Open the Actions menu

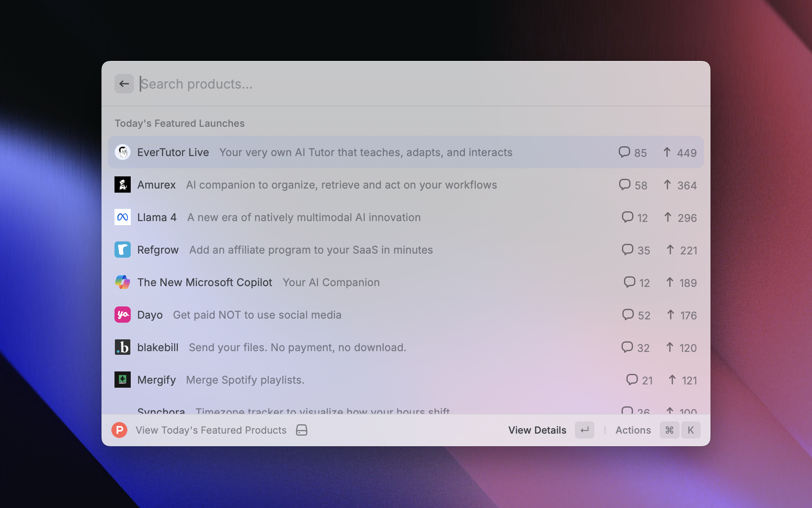point(633,430)
